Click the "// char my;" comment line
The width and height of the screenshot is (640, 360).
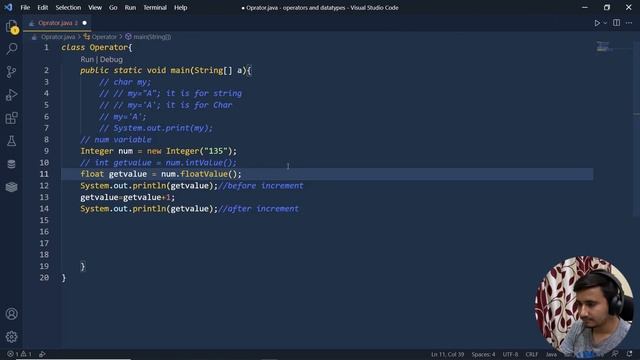tap(124, 82)
